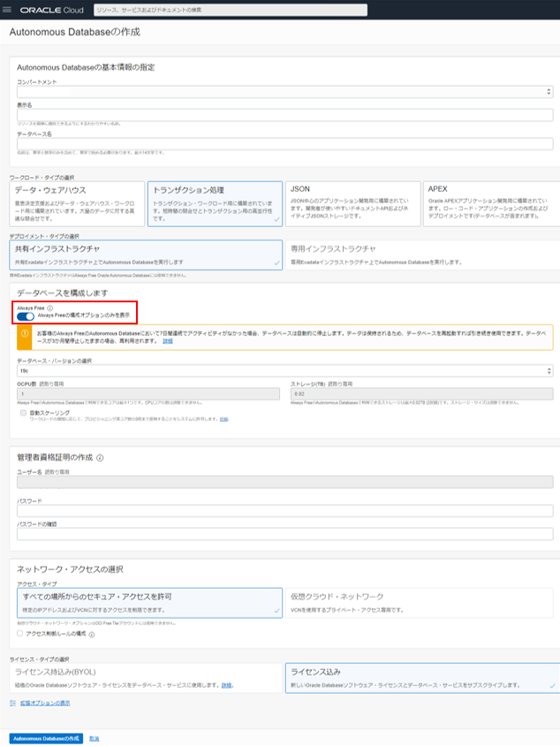Click the display name input field
The image size is (560, 747).
[284, 115]
